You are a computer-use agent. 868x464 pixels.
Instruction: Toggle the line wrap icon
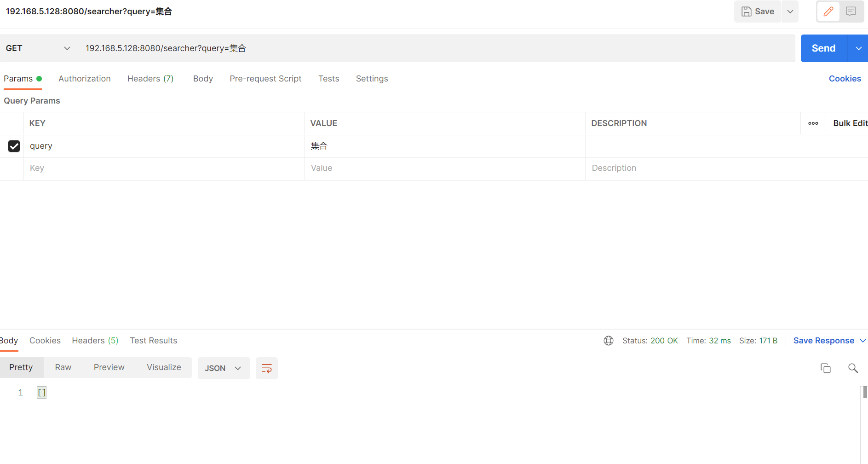(267, 368)
